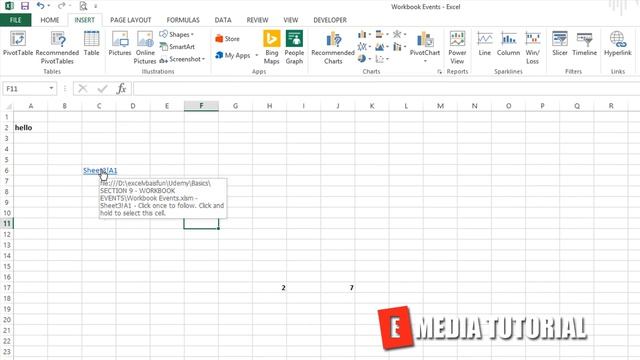
Task: Open the Name Box dropdown
Action: click(x=51, y=88)
